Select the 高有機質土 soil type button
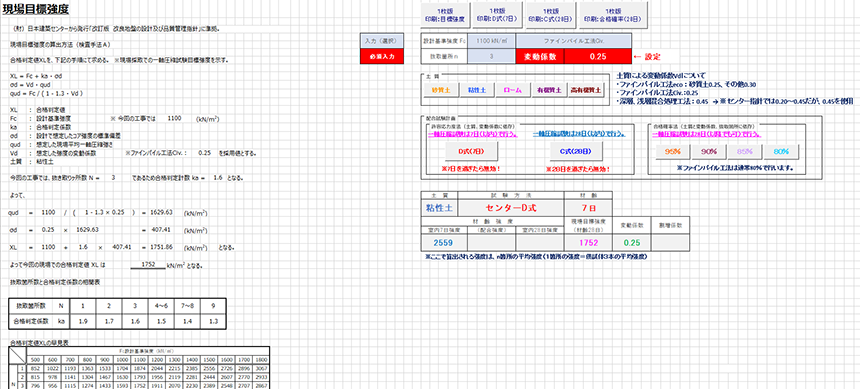 [x=585, y=90]
